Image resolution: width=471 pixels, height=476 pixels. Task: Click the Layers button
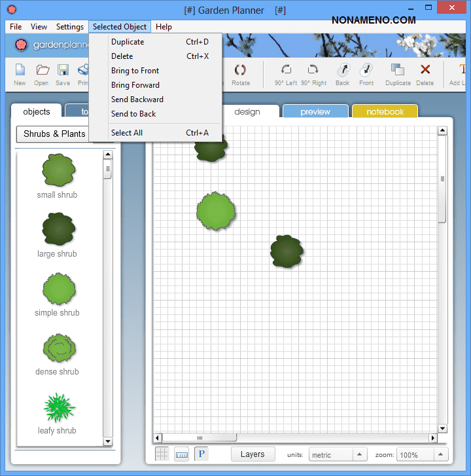point(253,454)
